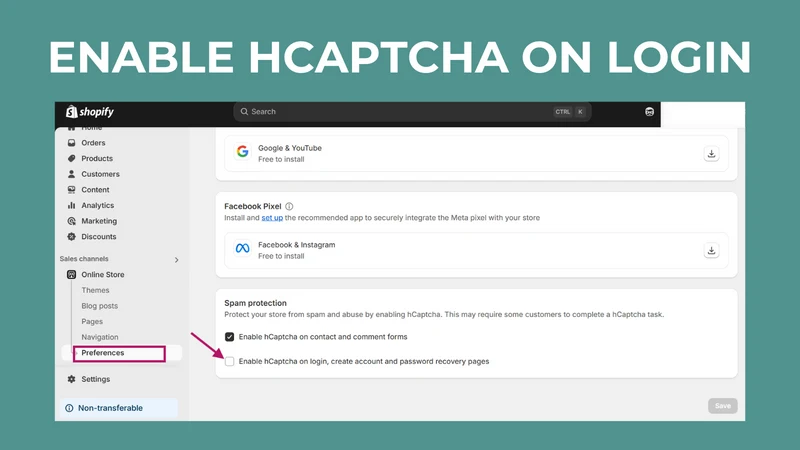Uncheck hCaptcha on contact and comment forms

point(230,337)
